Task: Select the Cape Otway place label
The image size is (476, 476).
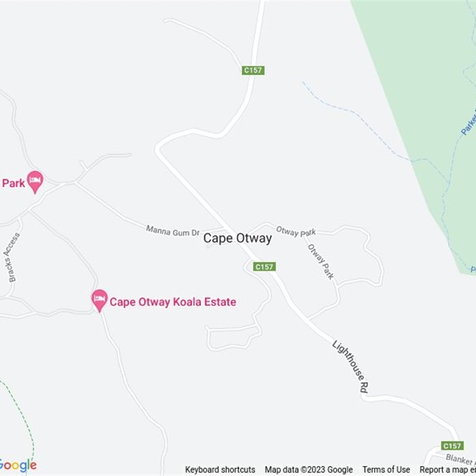Action: pyautogui.click(x=237, y=239)
